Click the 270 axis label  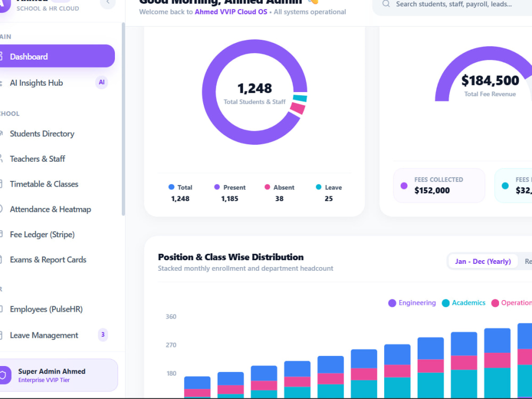point(171,345)
